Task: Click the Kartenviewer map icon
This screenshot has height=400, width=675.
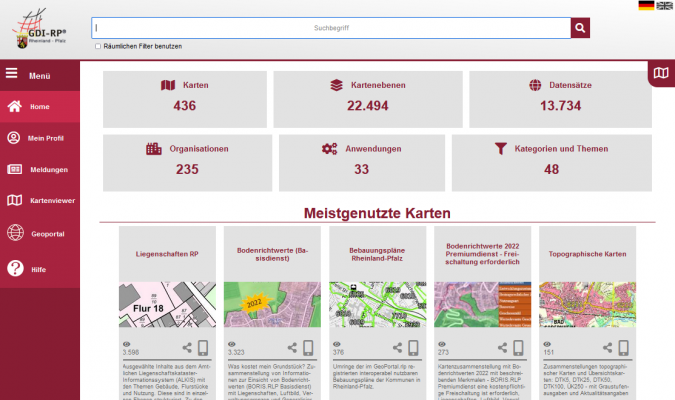Action: tap(14, 200)
